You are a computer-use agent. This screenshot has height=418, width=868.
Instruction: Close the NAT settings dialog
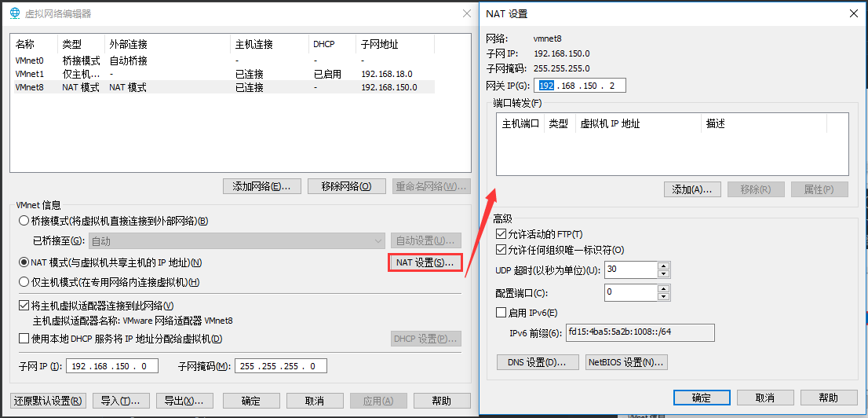(x=853, y=13)
